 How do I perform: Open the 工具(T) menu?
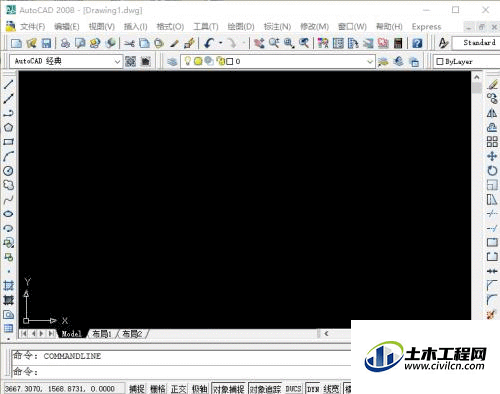point(206,27)
